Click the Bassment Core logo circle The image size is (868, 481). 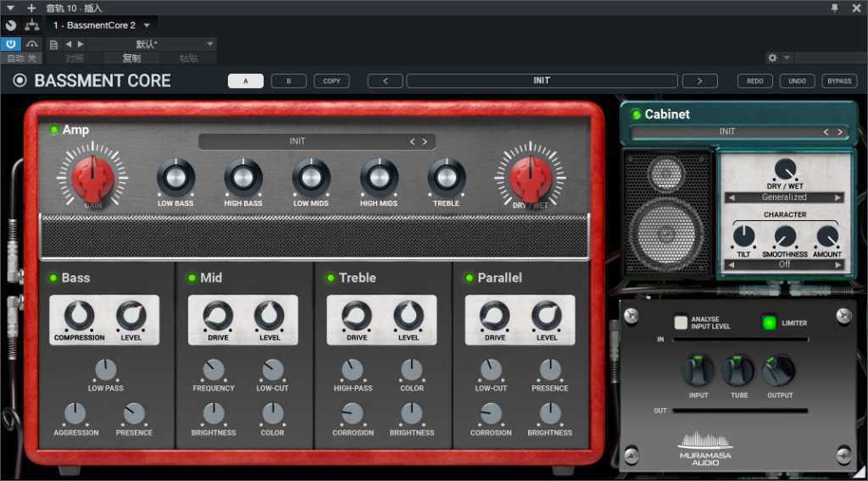point(20,80)
